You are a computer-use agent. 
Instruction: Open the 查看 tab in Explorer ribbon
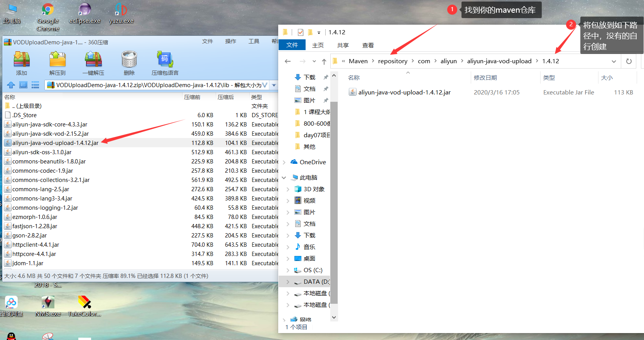pyautogui.click(x=368, y=45)
